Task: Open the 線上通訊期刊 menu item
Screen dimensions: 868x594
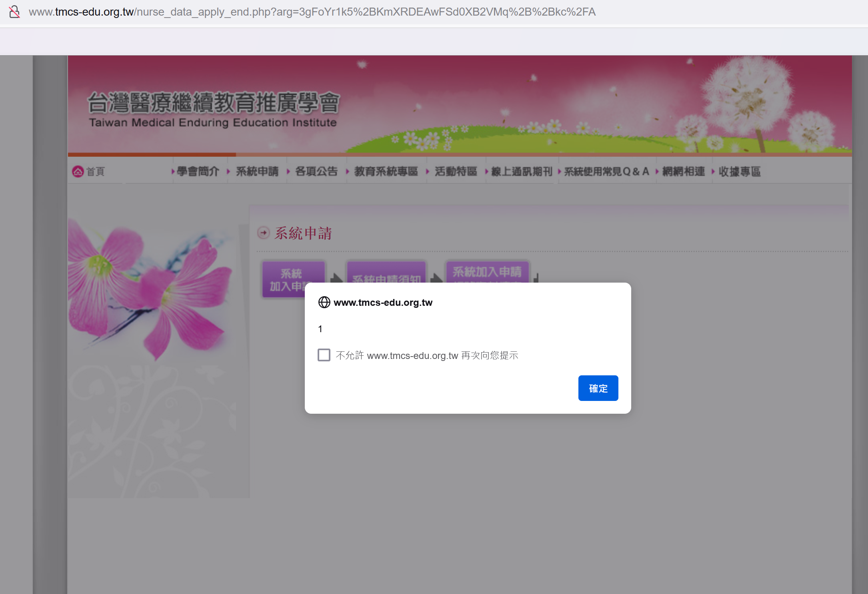Action: [x=522, y=171]
